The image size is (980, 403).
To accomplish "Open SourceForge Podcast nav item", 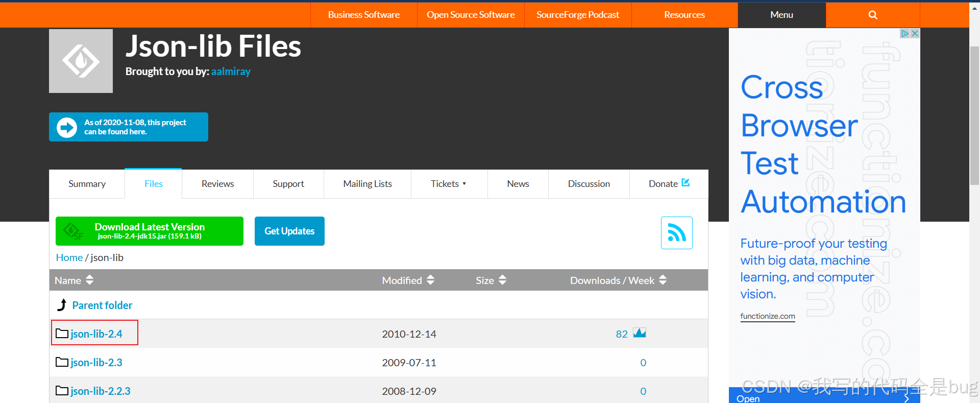I will pyautogui.click(x=578, y=15).
